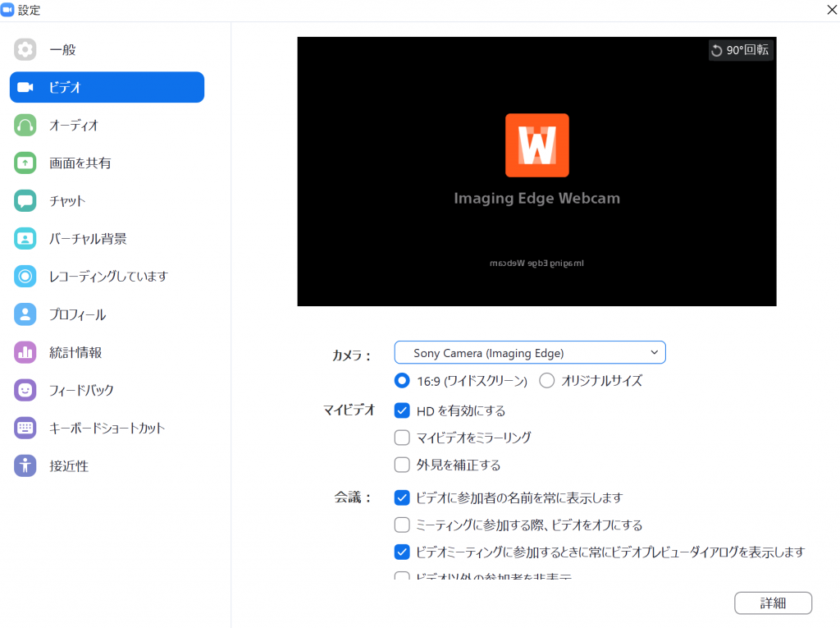Open チャット settings tab
This screenshot has height=628, width=840.
coord(107,200)
